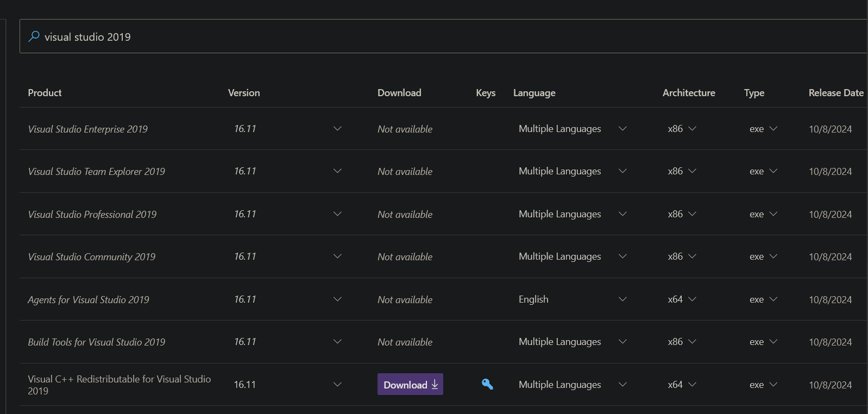Click release date 10/8/2024 in Enterprise 2019 row
Viewport: 868px width, 414px height.
tap(830, 129)
